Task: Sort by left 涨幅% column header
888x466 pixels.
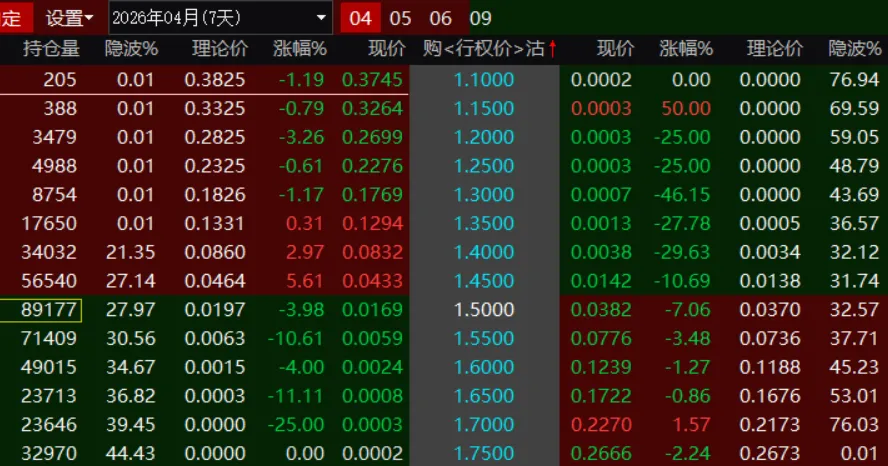Action: tap(300, 49)
